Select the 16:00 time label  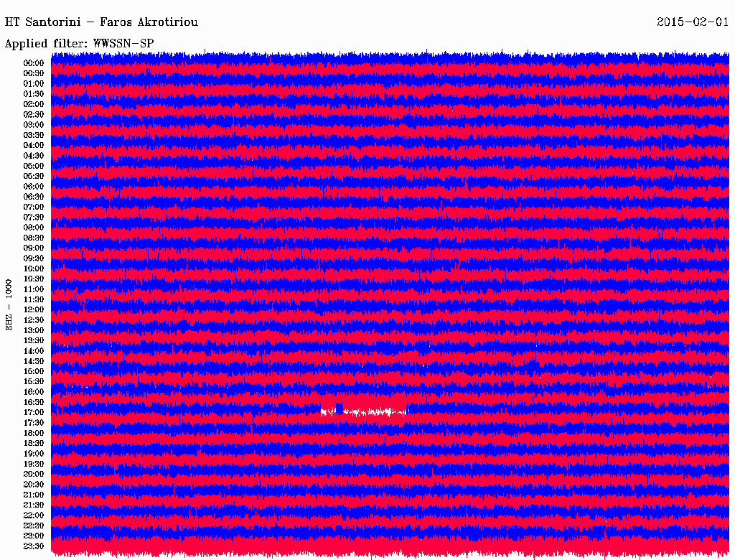pyautogui.click(x=34, y=392)
